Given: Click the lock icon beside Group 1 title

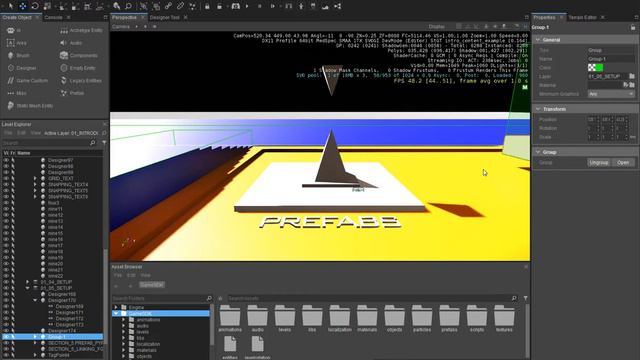Looking at the screenshot, I should (633, 27).
